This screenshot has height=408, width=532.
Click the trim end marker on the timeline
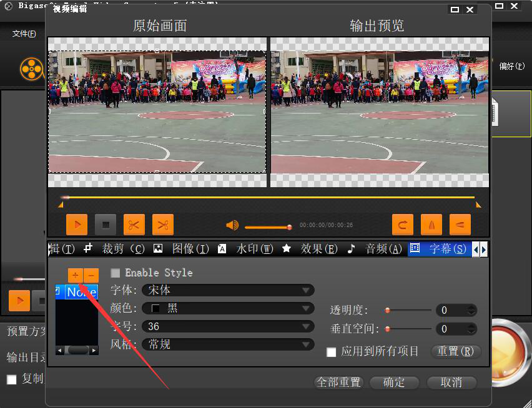(x=478, y=205)
